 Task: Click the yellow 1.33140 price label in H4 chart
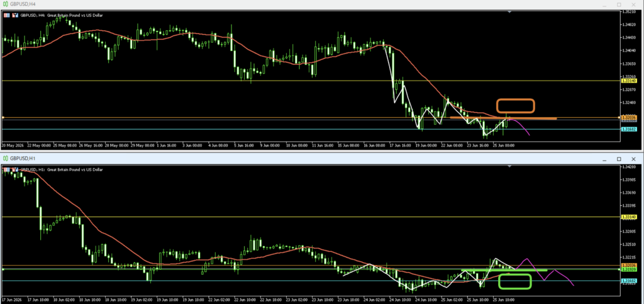[630, 81]
